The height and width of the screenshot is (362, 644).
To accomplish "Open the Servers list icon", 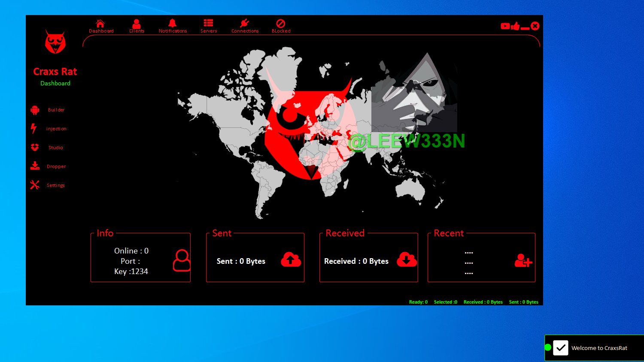I will 209,23.
